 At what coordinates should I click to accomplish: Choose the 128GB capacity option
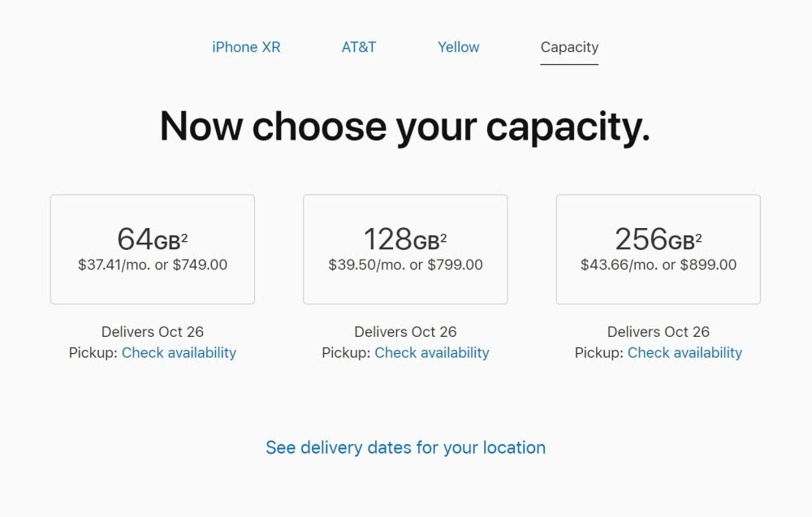point(405,249)
